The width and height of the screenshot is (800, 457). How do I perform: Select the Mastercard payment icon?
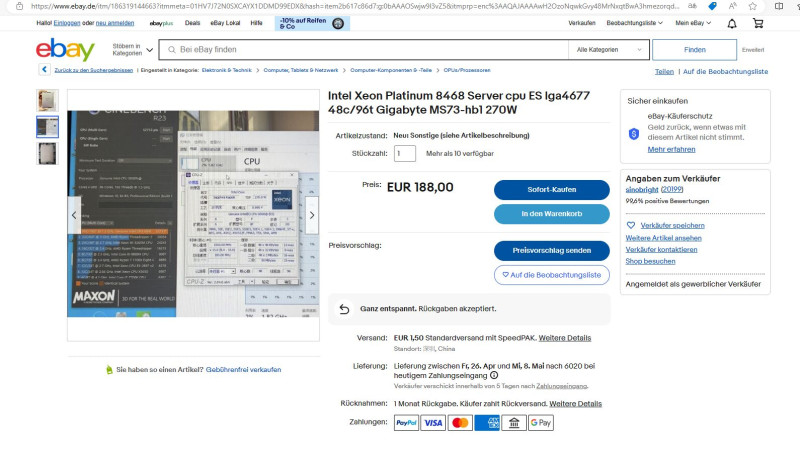460,423
